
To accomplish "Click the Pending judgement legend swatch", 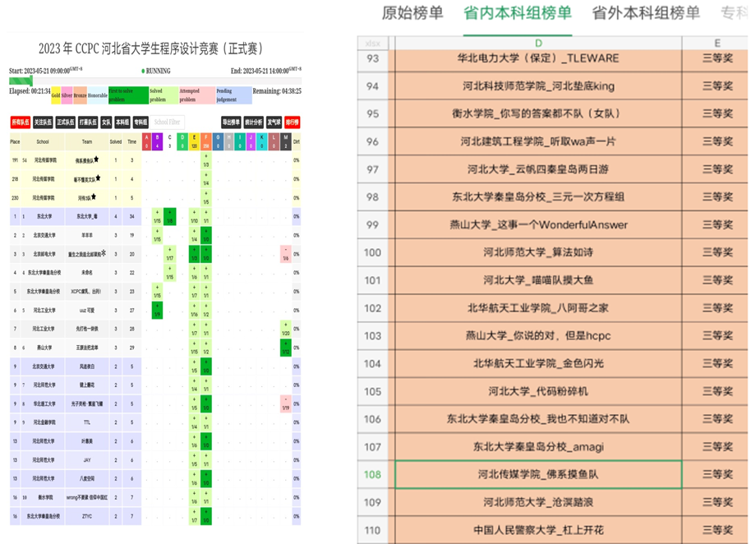I will [234, 95].
